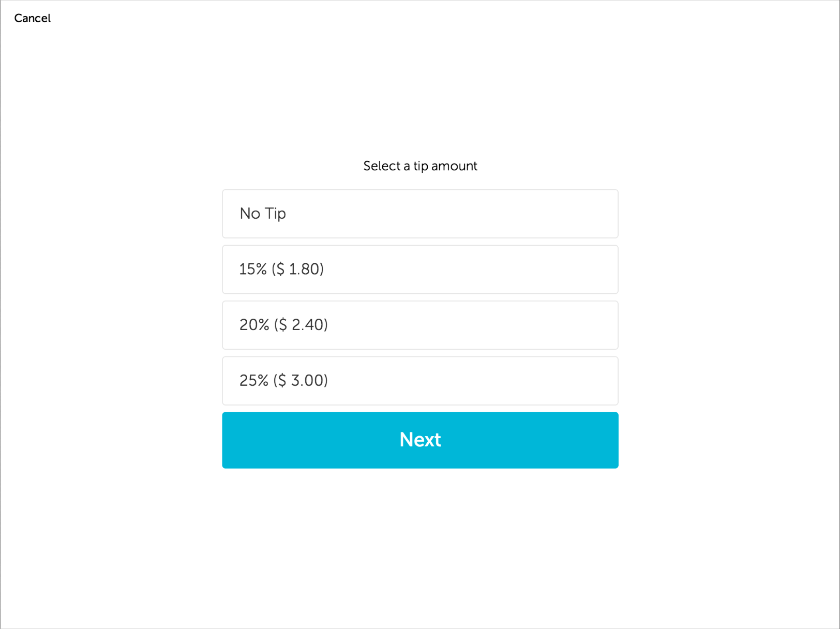Image resolution: width=840 pixels, height=629 pixels.
Task: Continue to the next step
Action: pos(419,440)
